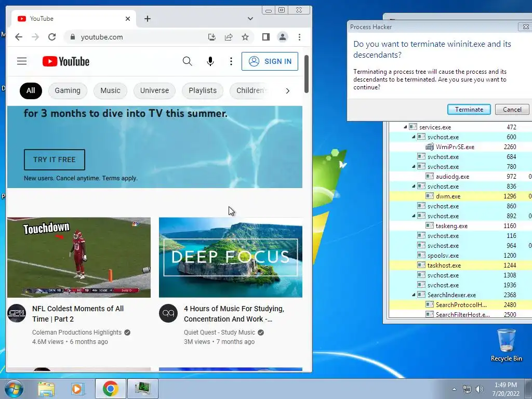Open Chrome side panel icon
The width and height of the screenshot is (532, 399).
(266, 37)
